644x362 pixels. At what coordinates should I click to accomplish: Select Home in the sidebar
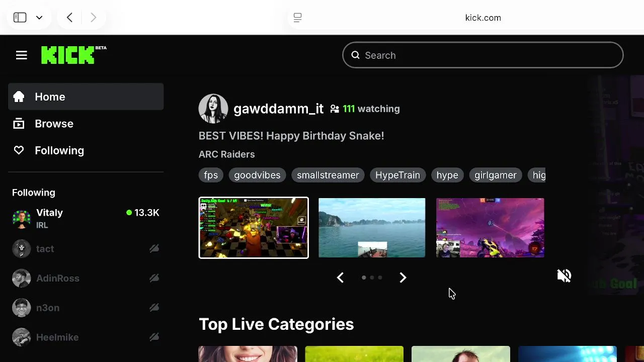pyautogui.click(x=86, y=97)
